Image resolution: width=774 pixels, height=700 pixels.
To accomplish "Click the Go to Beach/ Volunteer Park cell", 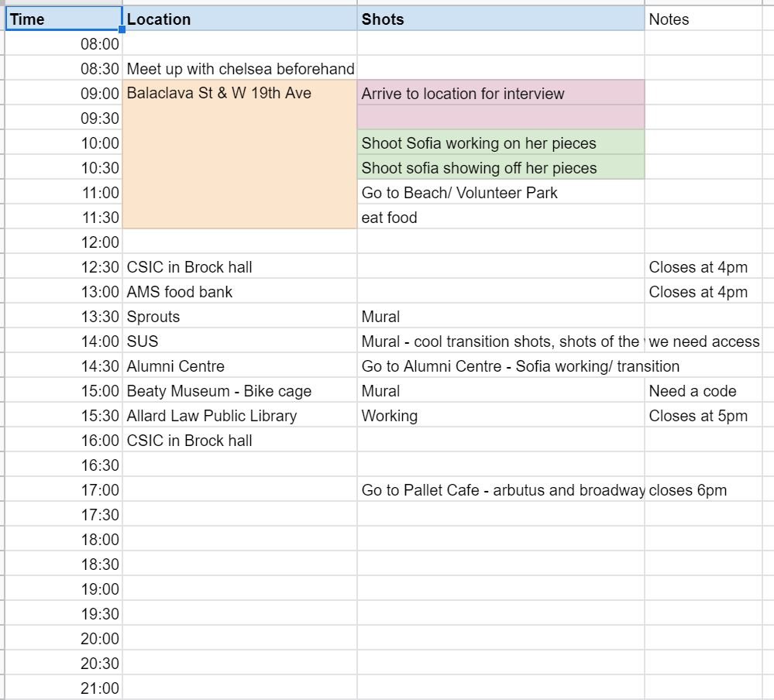I will [501, 193].
